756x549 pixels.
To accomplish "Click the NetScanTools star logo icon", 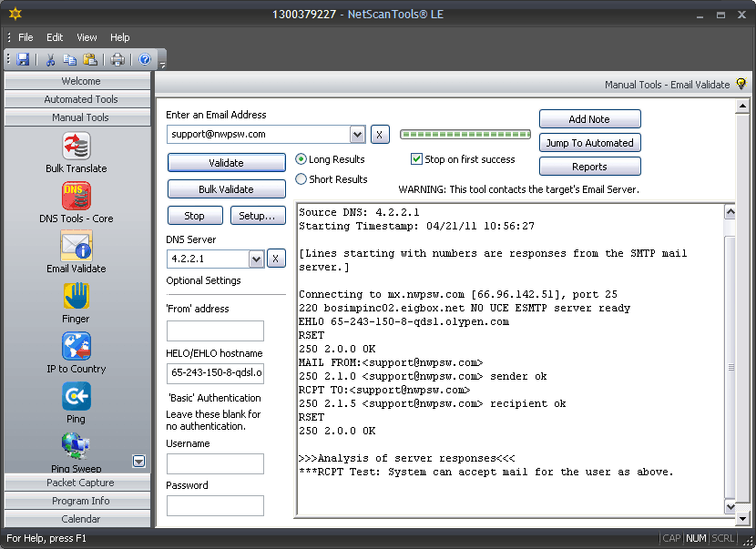I will coord(15,14).
